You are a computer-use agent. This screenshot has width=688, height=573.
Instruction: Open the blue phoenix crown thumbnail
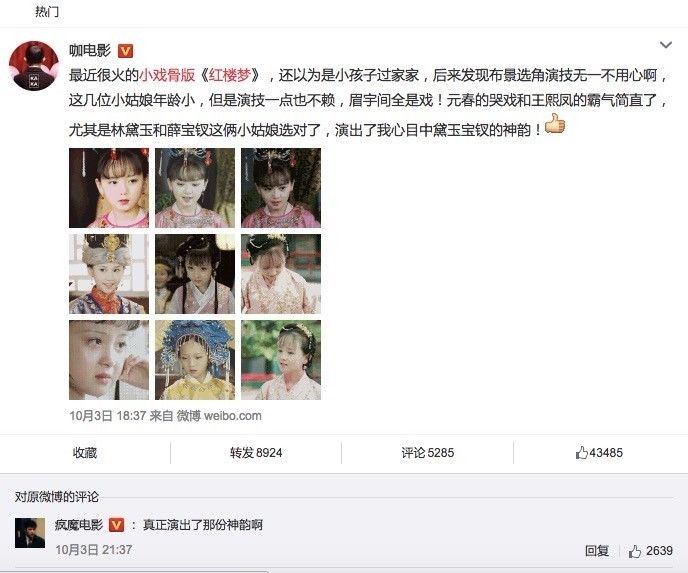pyautogui.click(x=195, y=360)
